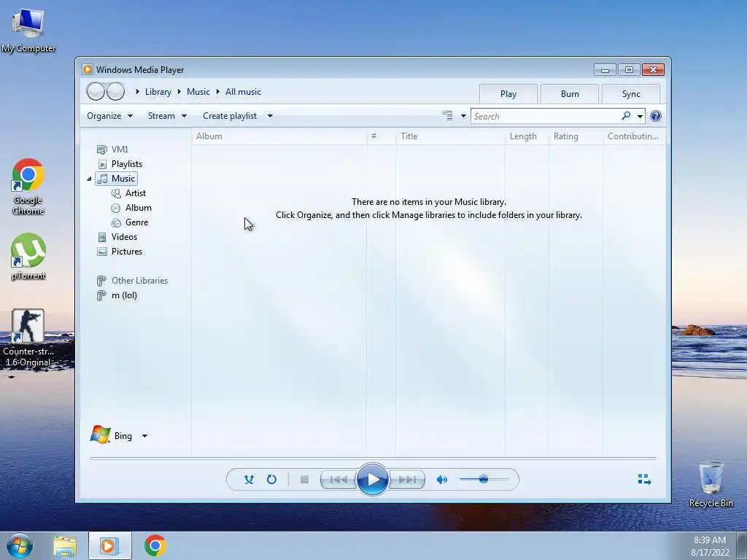Sort by the Album column header
Image resolution: width=747 pixels, height=560 pixels.
279,136
